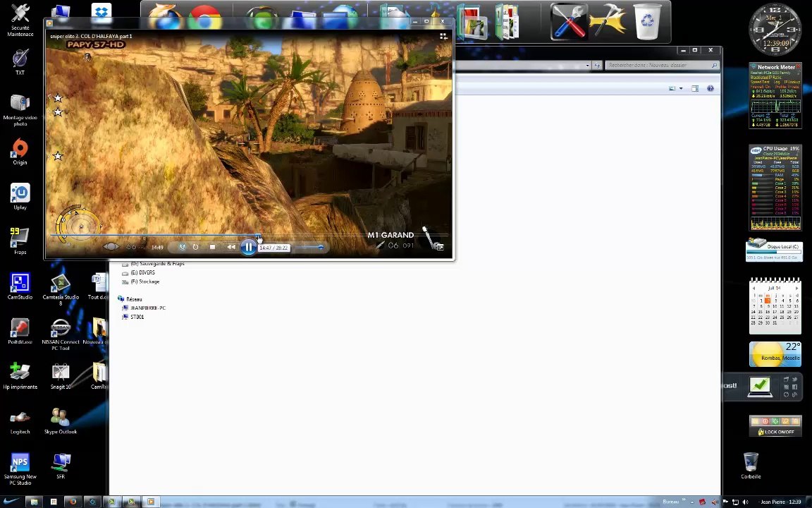Open the Explorer view options dropdown arrow
The height and width of the screenshot is (508, 812).
tap(681, 89)
